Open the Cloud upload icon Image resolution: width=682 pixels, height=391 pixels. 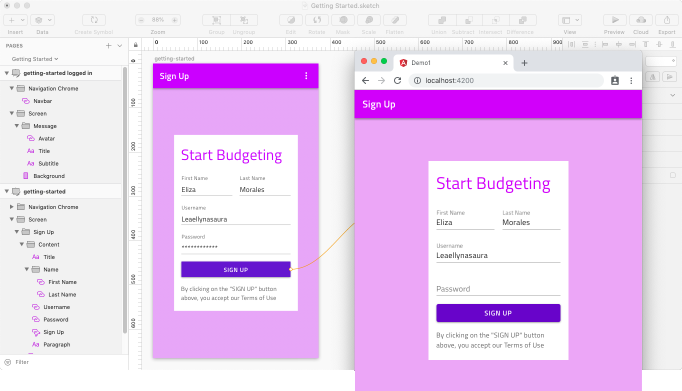(641, 20)
